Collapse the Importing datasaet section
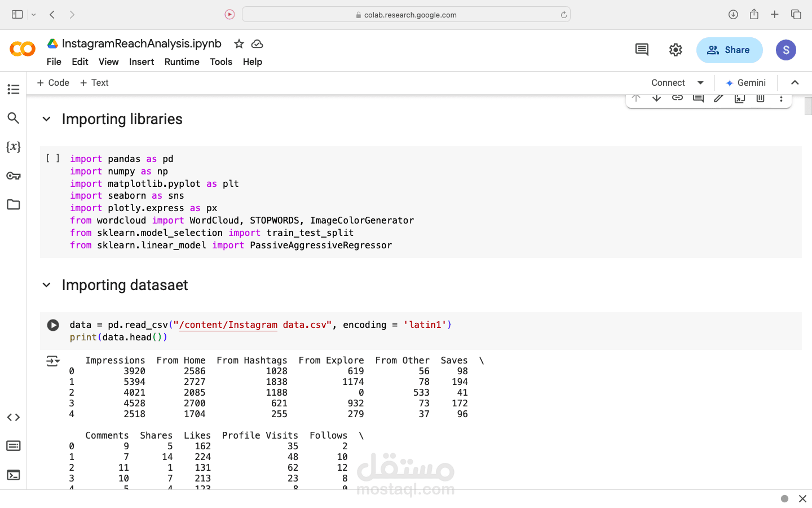Image resolution: width=812 pixels, height=508 pixels. point(47,285)
